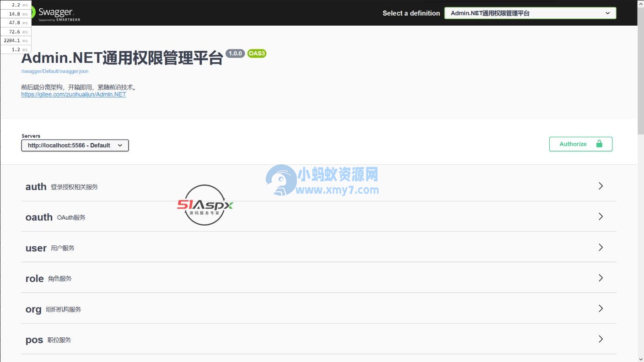Click the user tag heading

pyautogui.click(x=36, y=248)
